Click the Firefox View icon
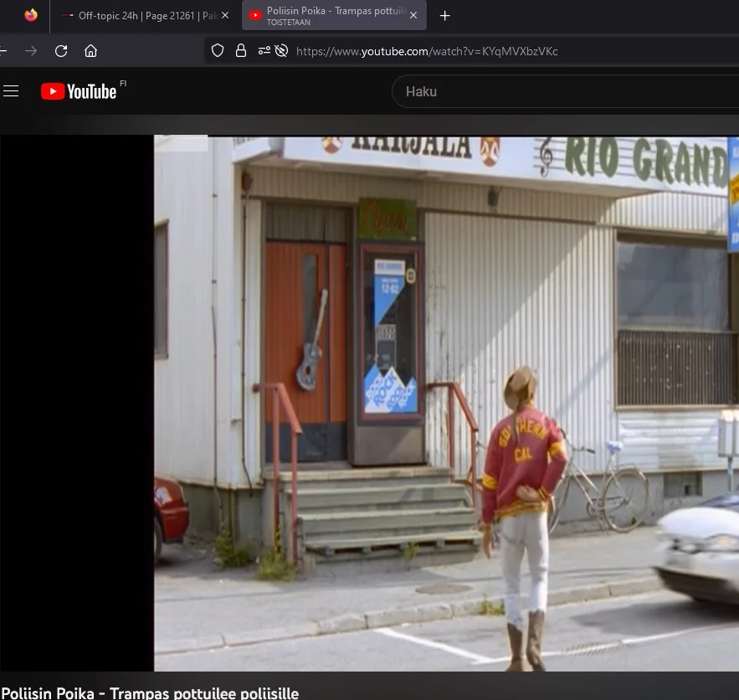Screen dimensions: 739x700 coord(31,15)
